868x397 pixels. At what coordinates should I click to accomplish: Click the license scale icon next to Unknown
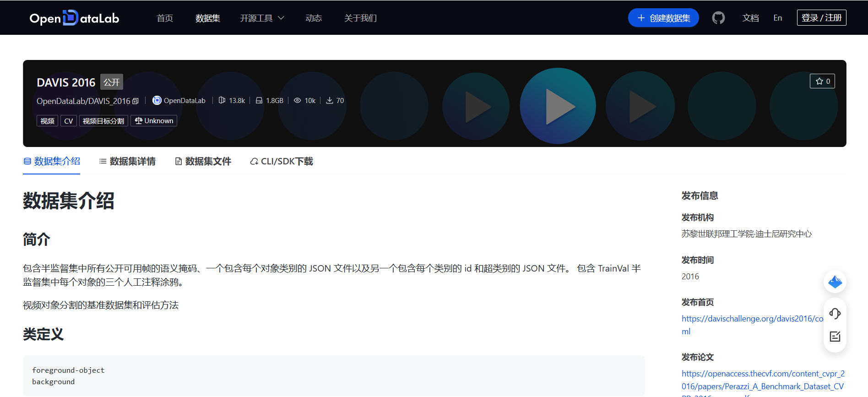pos(139,120)
